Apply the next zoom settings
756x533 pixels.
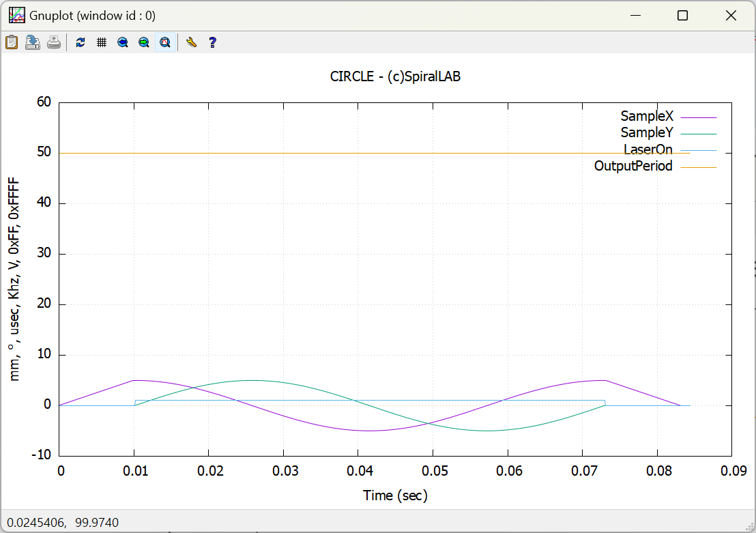144,42
